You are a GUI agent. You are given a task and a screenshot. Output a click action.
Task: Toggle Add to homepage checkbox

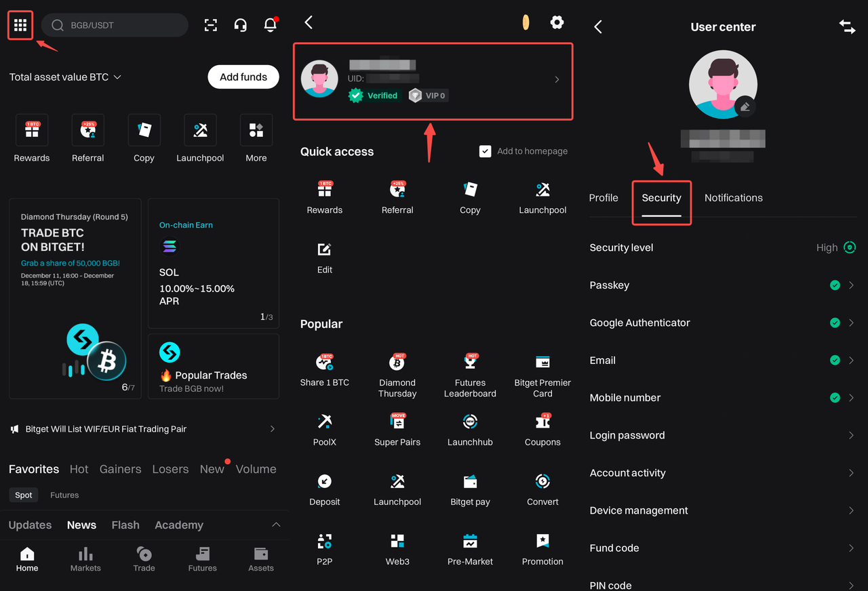pyautogui.click(x=485, y=151)
